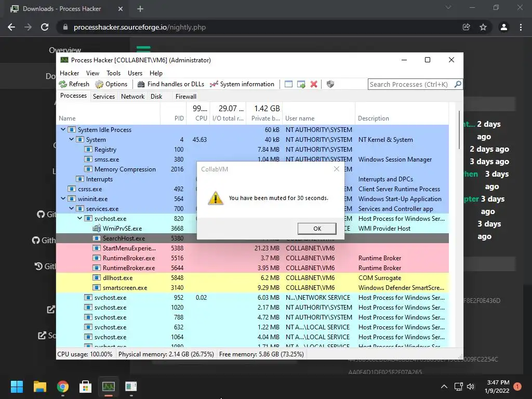Open Microsoft Store from taskbar
532x399 pixels.
(86, 387)
